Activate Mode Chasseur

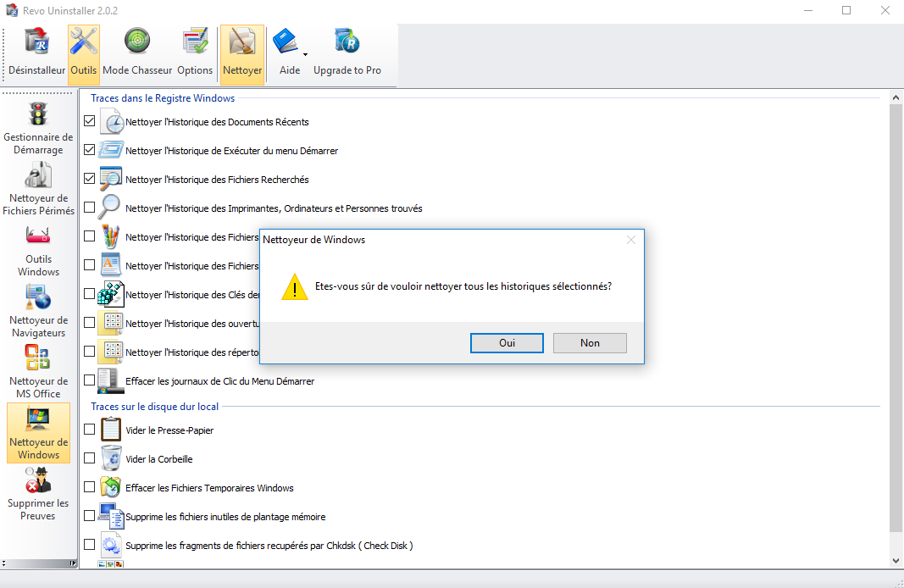137,53
